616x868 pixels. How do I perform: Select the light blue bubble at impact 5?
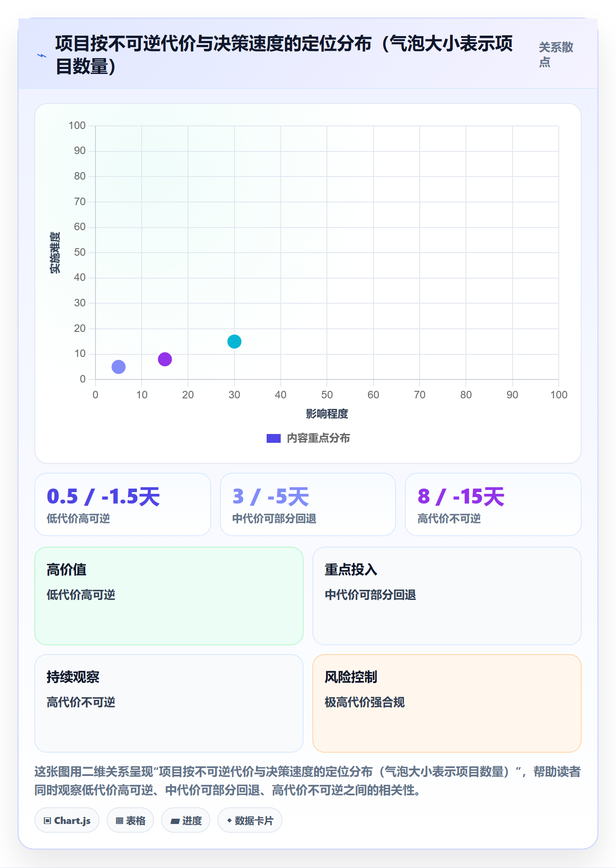(x=118, y=367)
